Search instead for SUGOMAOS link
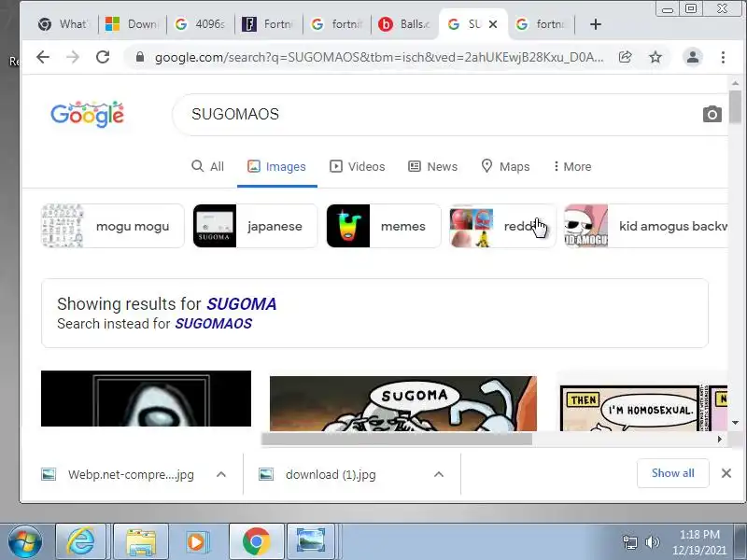This screenshot has height=560, width=747. (214, 324)
